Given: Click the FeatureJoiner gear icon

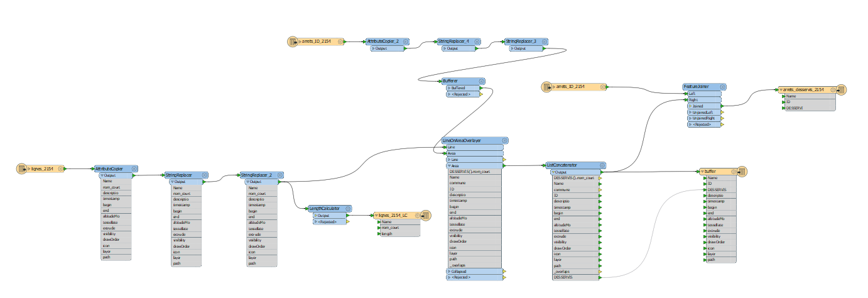Looking at the screenshot, I should 722,87.
